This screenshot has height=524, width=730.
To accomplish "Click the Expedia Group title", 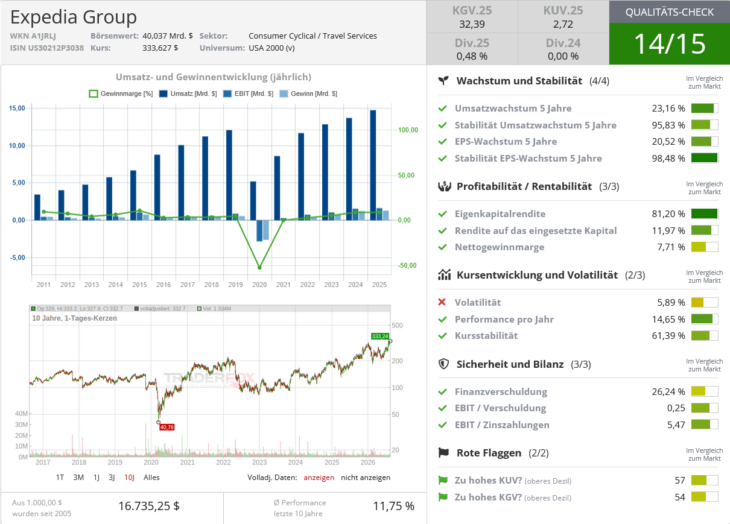I will point(74,17).
